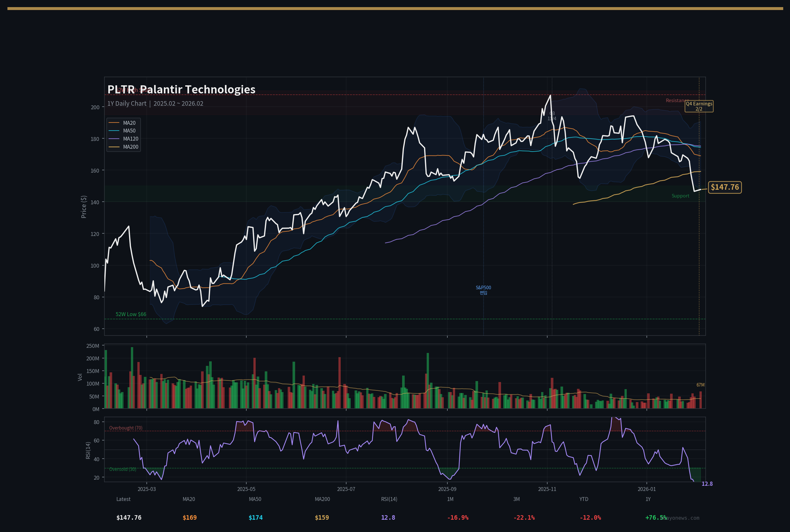This screenshot has height=532, width=790.
Task: Click the Q3 11/4 earnings marker
Action: coord(552,116)
